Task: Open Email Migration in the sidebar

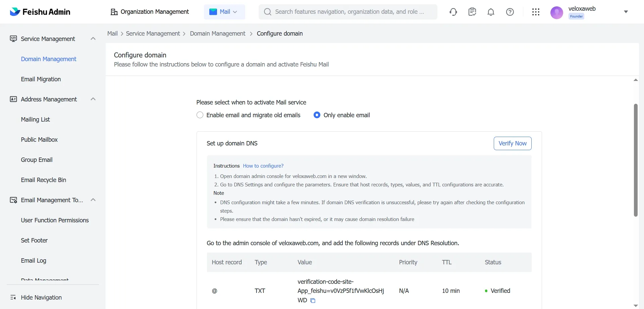Action: pyautogui.click(x=41, y=79)
